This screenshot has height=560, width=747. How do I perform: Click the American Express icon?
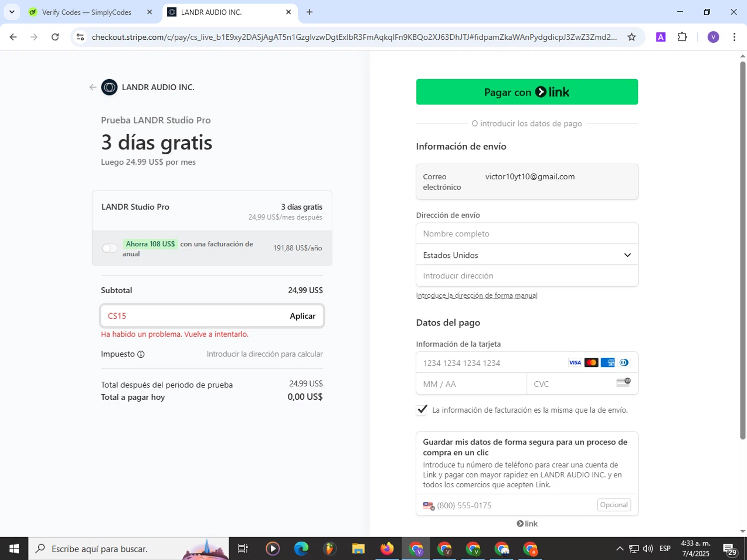point(608,363)
